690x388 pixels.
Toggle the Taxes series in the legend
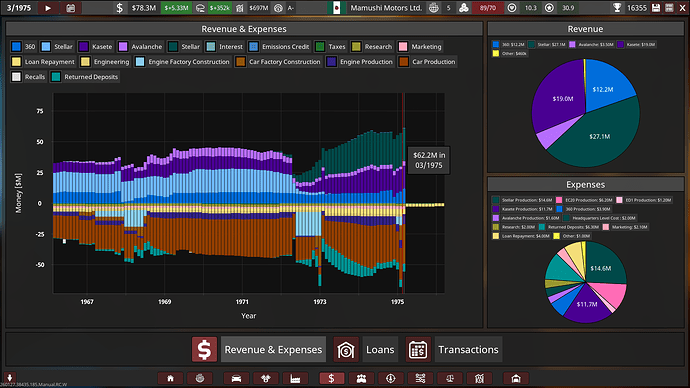pyautogui.click(x=330, y=47)
